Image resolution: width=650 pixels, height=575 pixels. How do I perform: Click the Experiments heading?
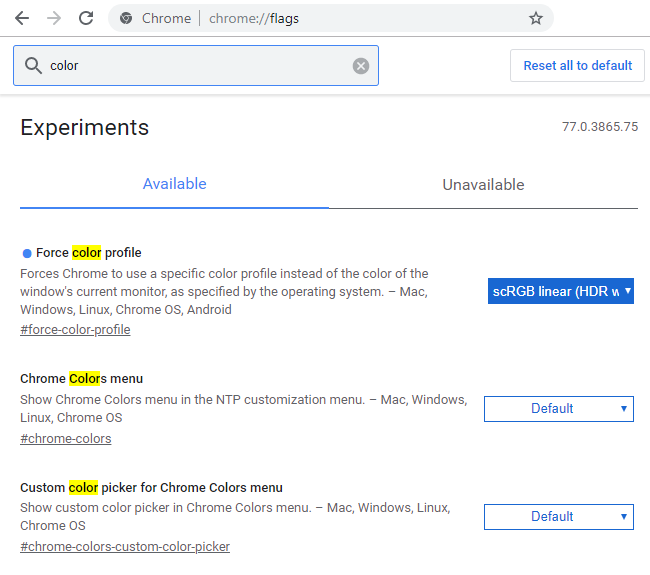85,127
